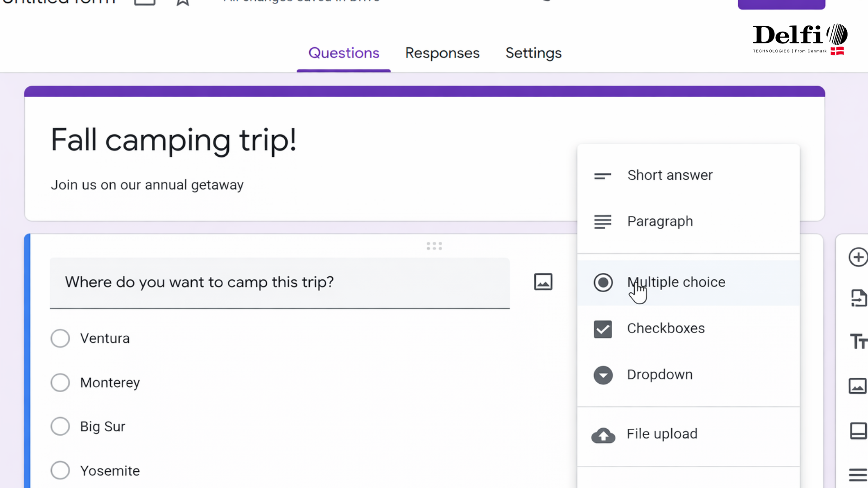Choose Multiple choice question type
Viewport: 868px width, 488px height.
point(676,282)
